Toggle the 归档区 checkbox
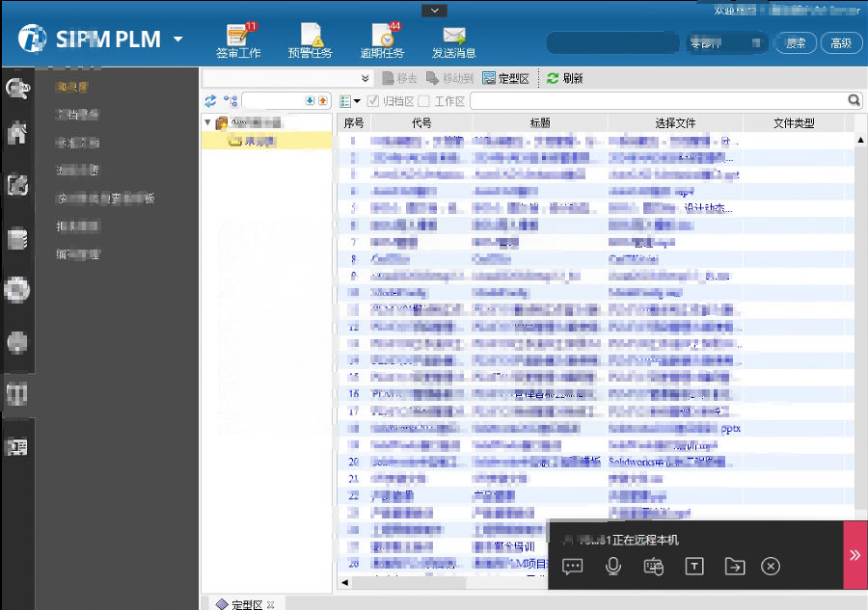 (373, 101)
